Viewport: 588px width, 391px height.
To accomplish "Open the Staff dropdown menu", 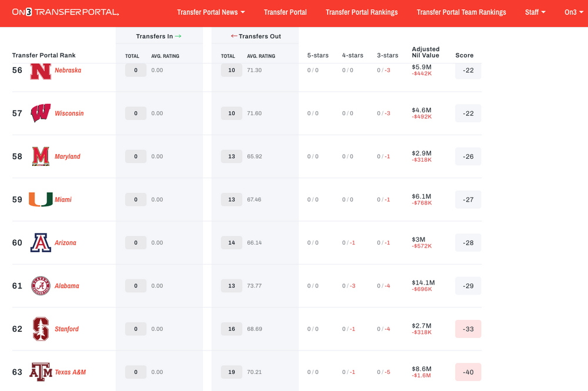I will 534,12.
